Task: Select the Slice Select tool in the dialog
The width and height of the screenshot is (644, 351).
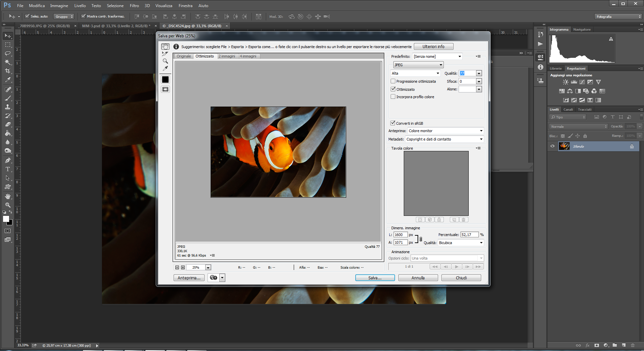Action: (165, 54)
